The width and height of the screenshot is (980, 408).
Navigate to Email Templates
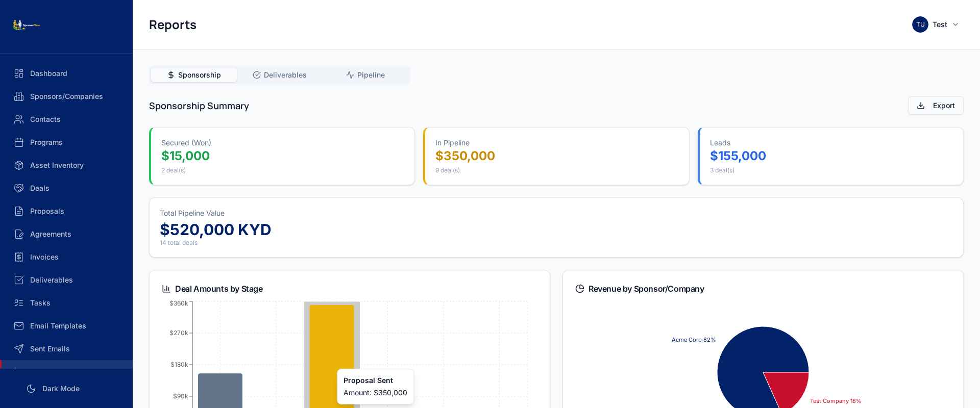click(66, 326)
